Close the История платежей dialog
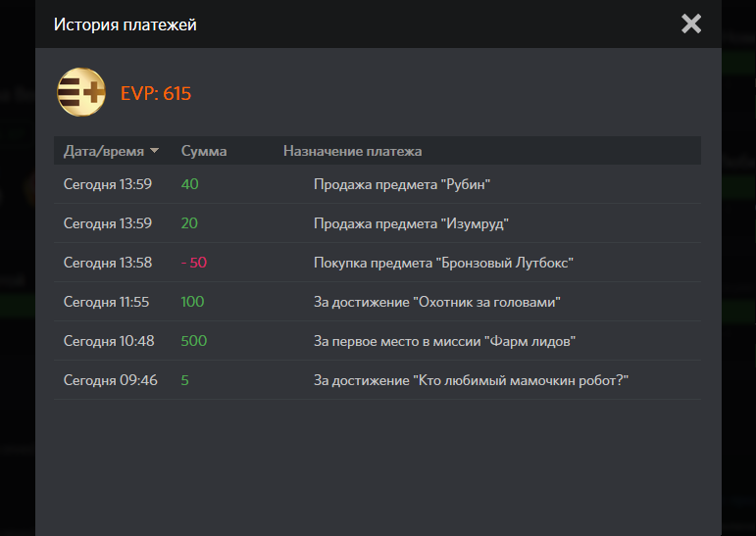Viewport: 756px width, 536px height. coord(691,24)
